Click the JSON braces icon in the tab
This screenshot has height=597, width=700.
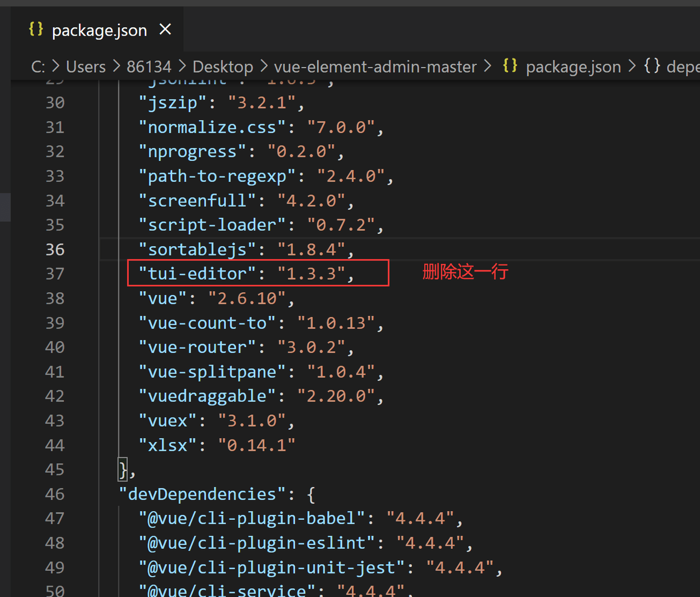coord(36,29)
